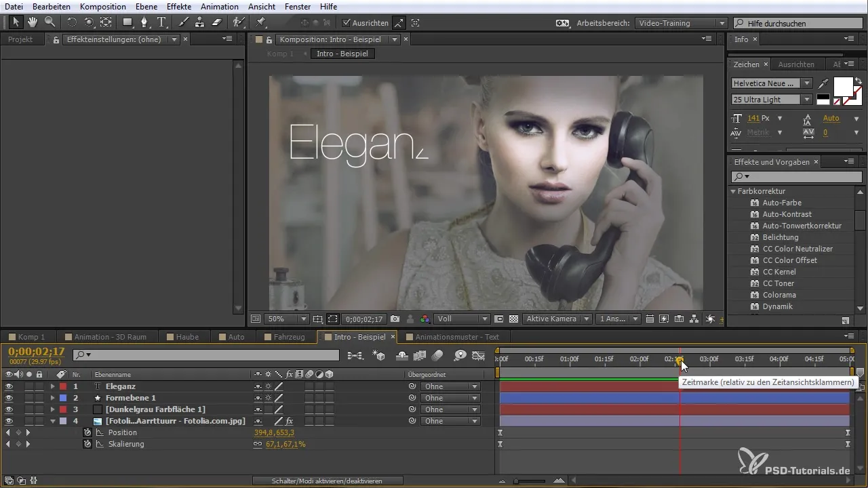The width and height of the screenshot is (868, 488).
Task: Click the RGB channel display icon
Action: pyautogui.click(x=424, y=319)
